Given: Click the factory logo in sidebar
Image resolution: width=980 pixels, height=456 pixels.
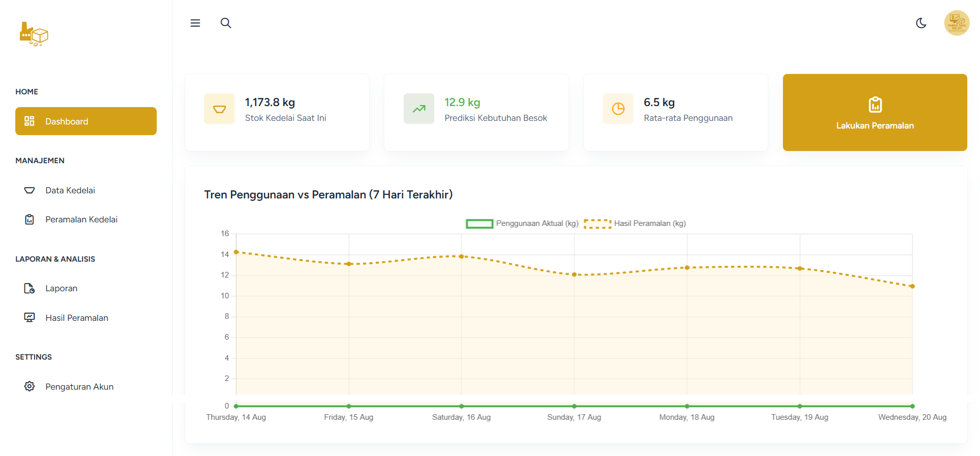Looking at the screenshot, I should coord(34,34).
